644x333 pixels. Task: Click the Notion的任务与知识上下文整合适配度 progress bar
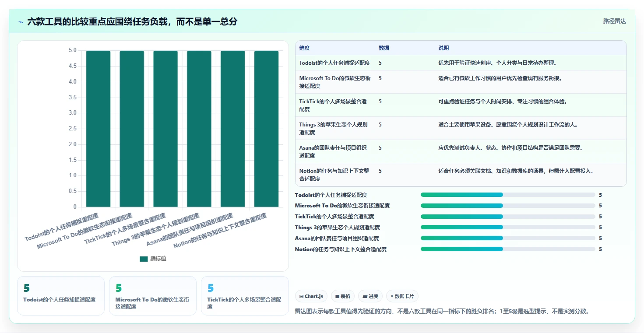click(508, 249)
